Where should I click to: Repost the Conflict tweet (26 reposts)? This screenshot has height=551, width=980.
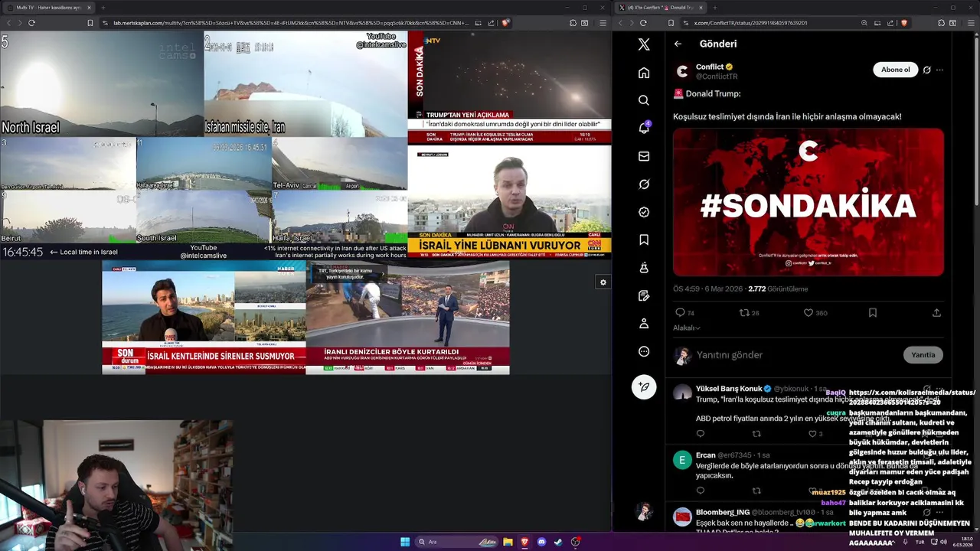tap(743, 312)
